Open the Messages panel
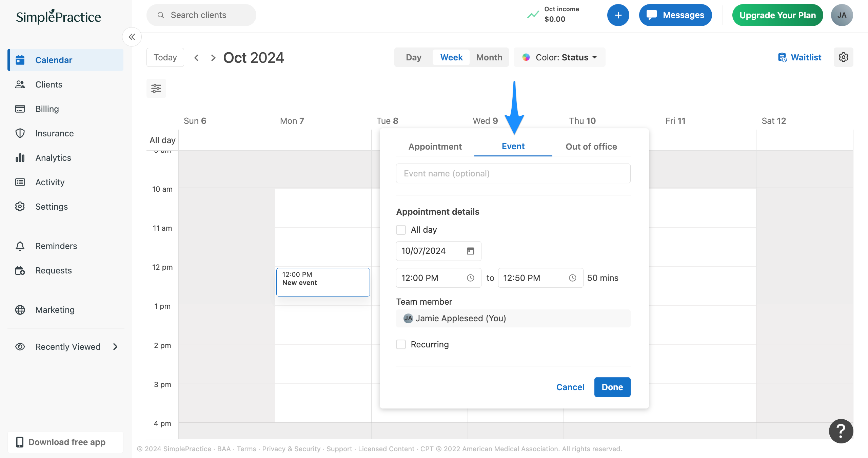 pos(675,15)
